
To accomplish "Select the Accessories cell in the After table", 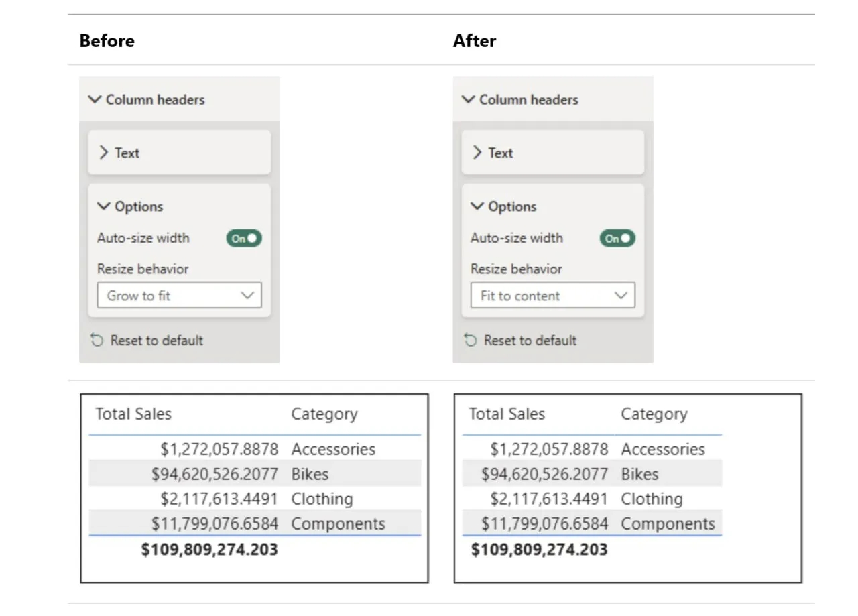I will click(663, 449).
